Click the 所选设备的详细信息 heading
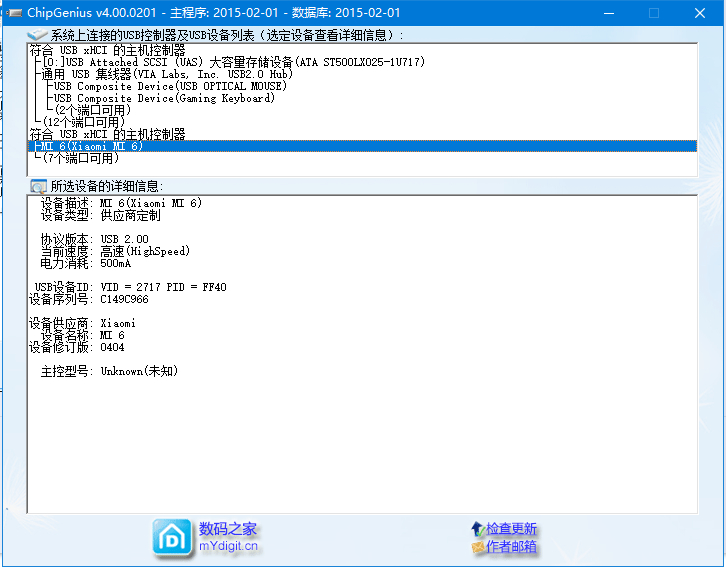The width and height of the screenshot is (726, 569). [x=106, y=186]
